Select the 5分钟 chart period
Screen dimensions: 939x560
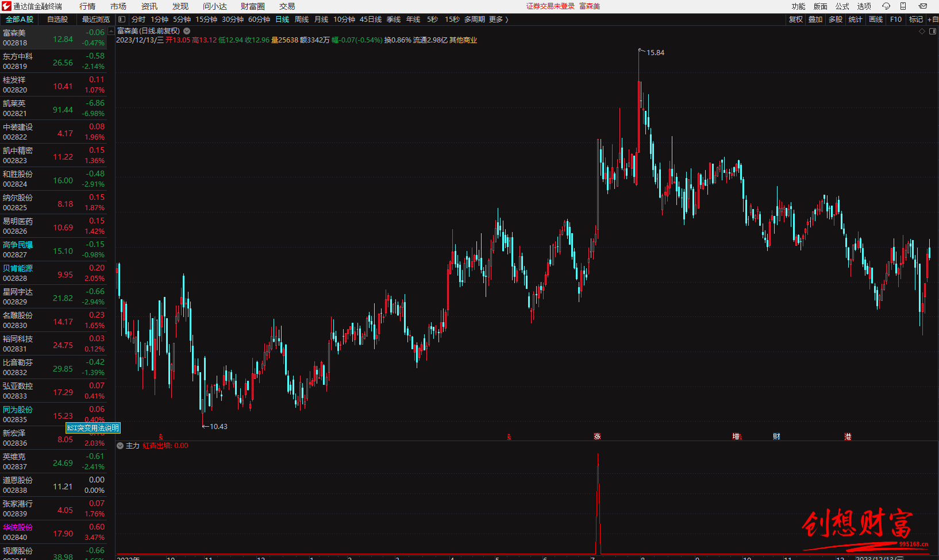182,20
